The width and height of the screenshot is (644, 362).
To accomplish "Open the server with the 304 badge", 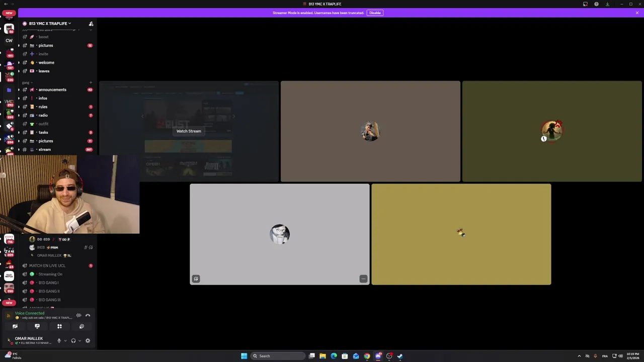I will [9, 252].
